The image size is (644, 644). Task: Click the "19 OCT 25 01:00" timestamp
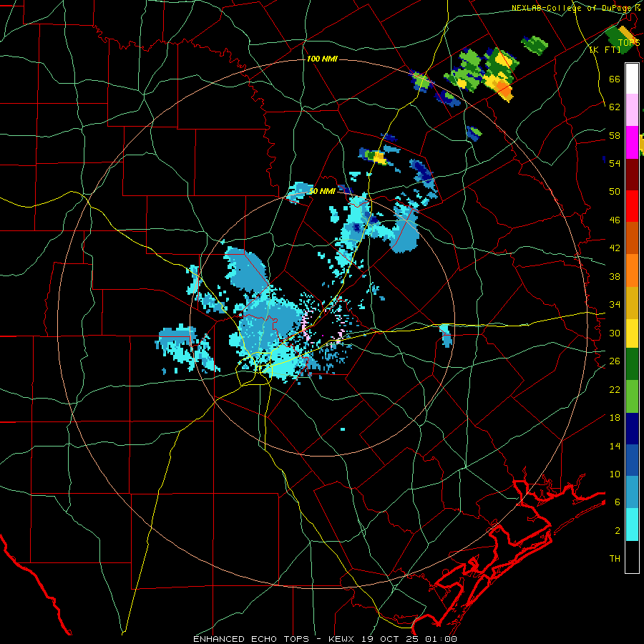tap(409, 639)
